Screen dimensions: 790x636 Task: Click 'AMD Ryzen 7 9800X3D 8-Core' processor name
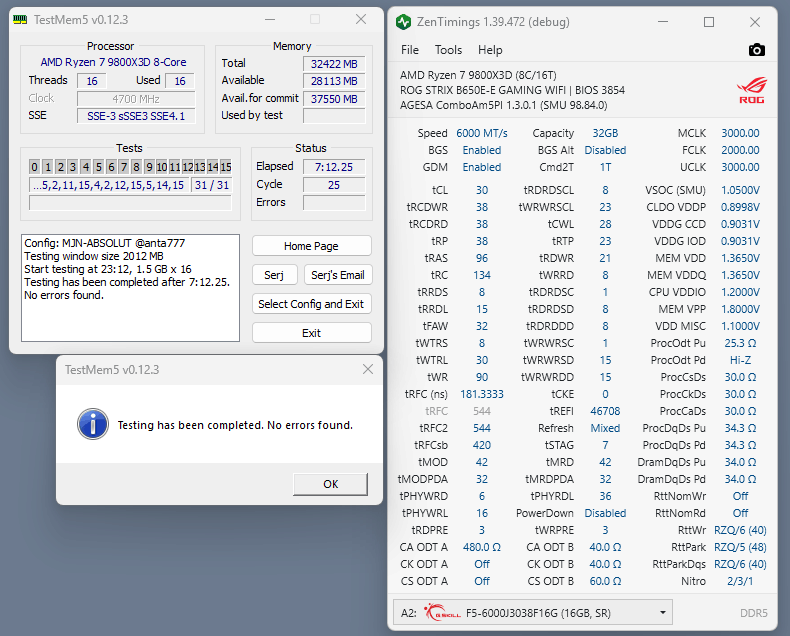[x=113, y=62]
